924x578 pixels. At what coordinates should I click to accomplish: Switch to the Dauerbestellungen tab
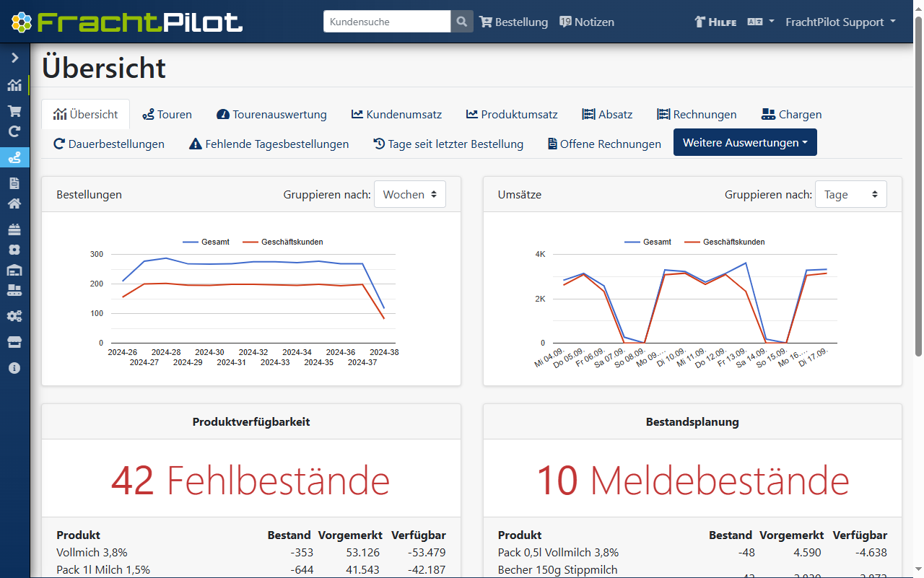coord(109,144)
